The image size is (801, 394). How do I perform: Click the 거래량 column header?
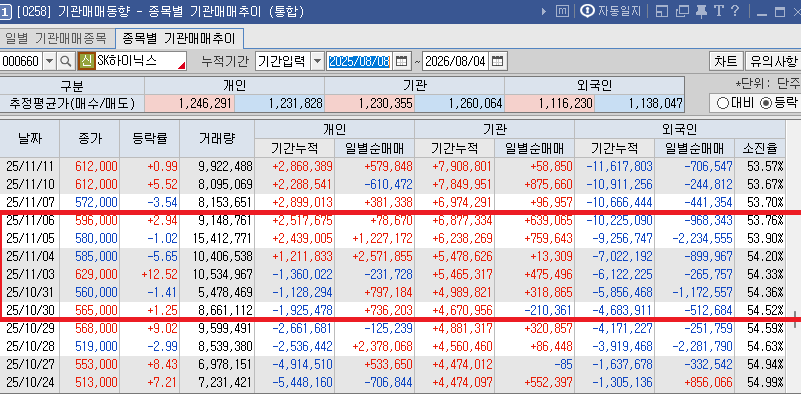point(217,138)
